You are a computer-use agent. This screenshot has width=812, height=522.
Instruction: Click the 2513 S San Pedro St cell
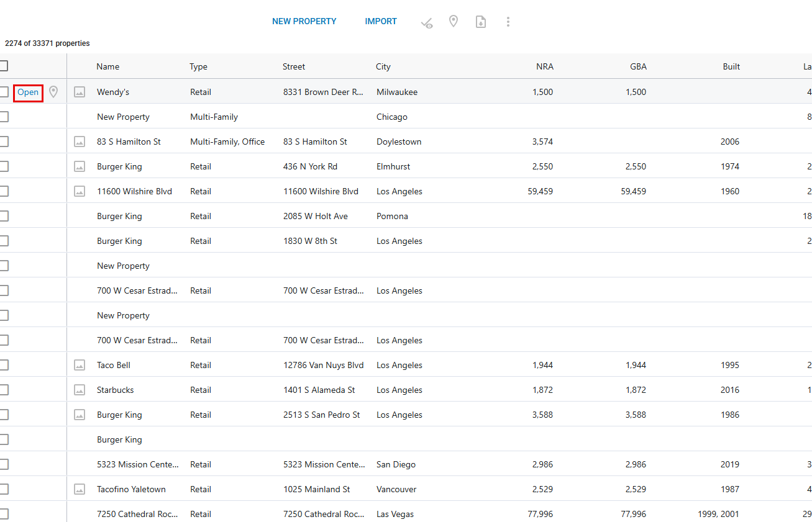pyautogui.click(x=322, y=415)
